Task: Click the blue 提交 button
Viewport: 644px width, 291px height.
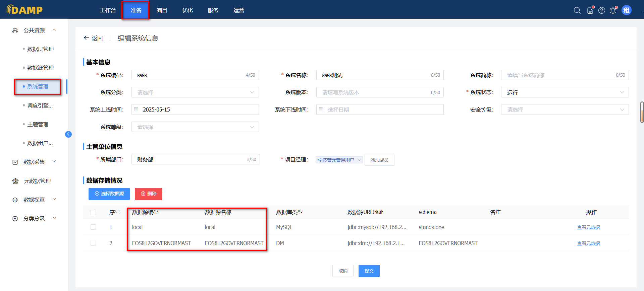Action: coord(369,271)
